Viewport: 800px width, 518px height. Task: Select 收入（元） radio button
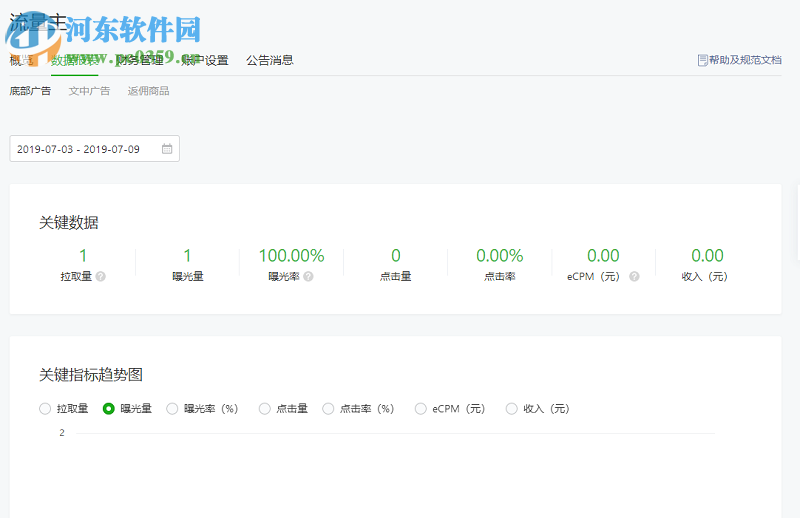[512, 408]
